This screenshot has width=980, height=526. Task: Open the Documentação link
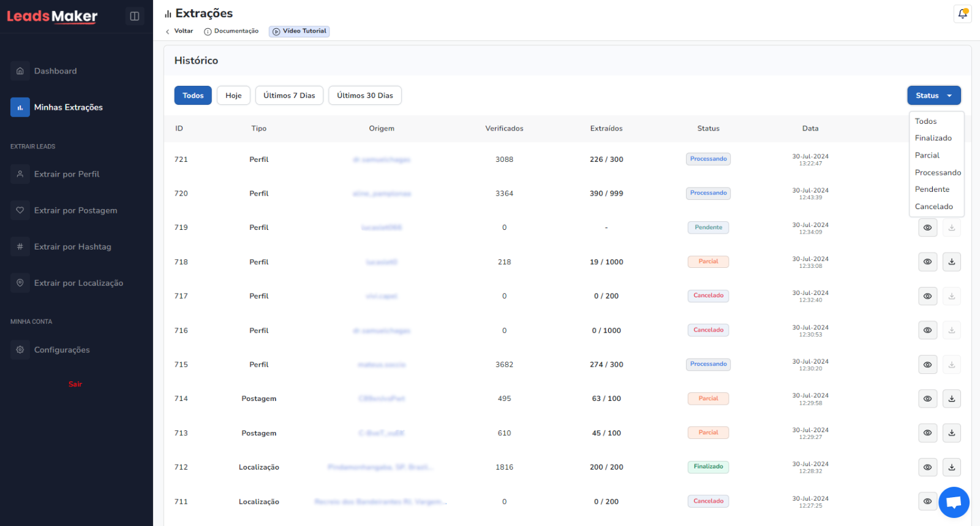point(232,31)
